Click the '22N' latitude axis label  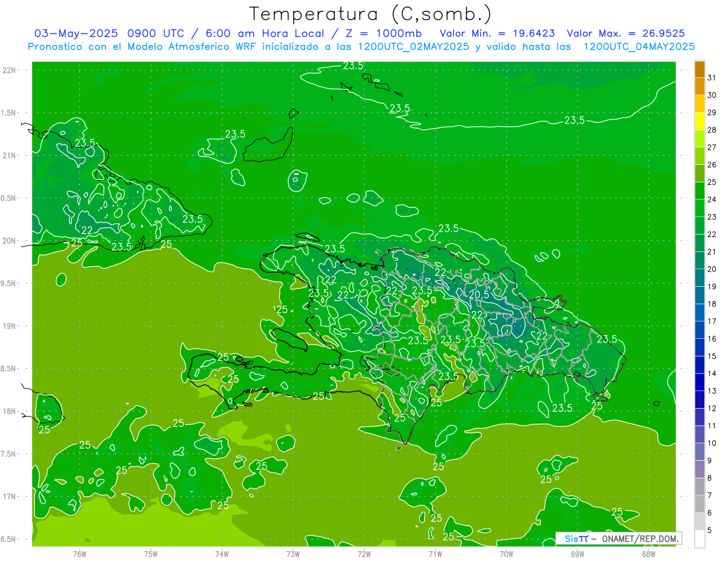coord(10,70)
